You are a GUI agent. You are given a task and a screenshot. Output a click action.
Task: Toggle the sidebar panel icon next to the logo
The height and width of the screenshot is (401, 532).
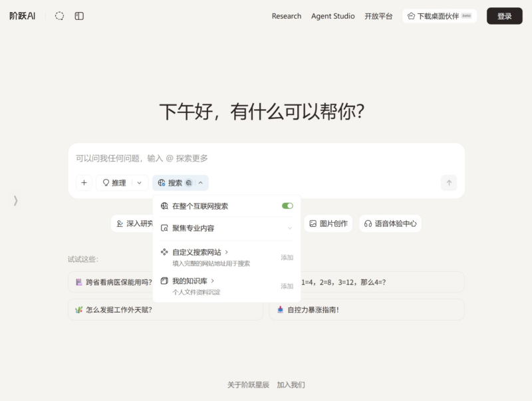click(x=78, y=16)
